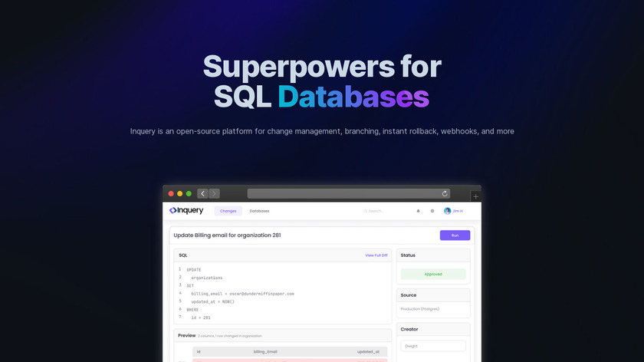The image size is (644, 362).
Task: Click the Inquery logo
Action: click(186, 210)
